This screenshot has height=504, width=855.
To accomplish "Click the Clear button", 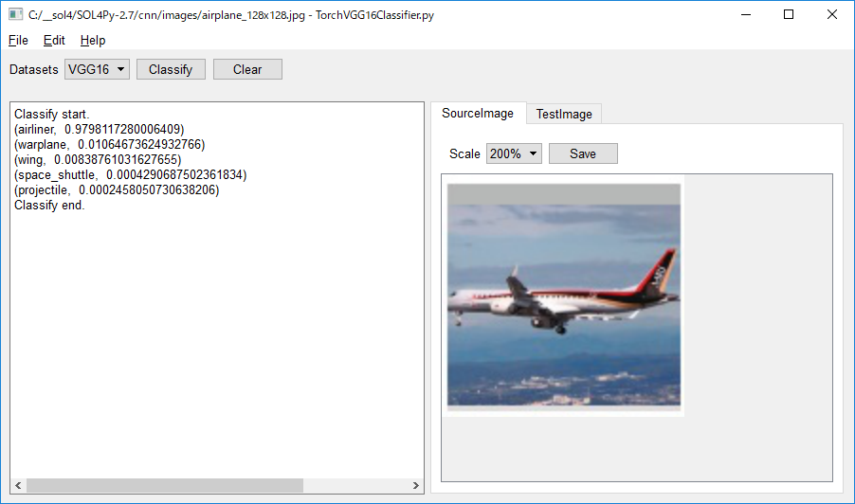I will click(x=247, y=69).
